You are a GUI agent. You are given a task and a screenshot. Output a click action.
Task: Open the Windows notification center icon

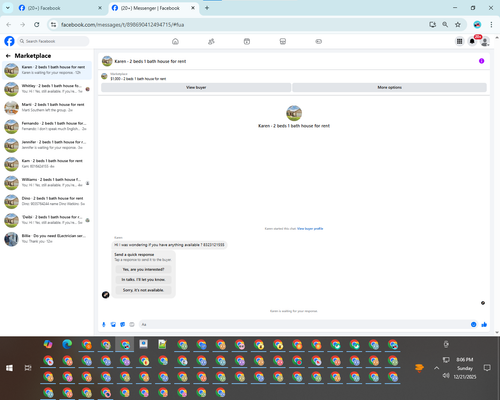pyautogui.click(x=487, y=368)
